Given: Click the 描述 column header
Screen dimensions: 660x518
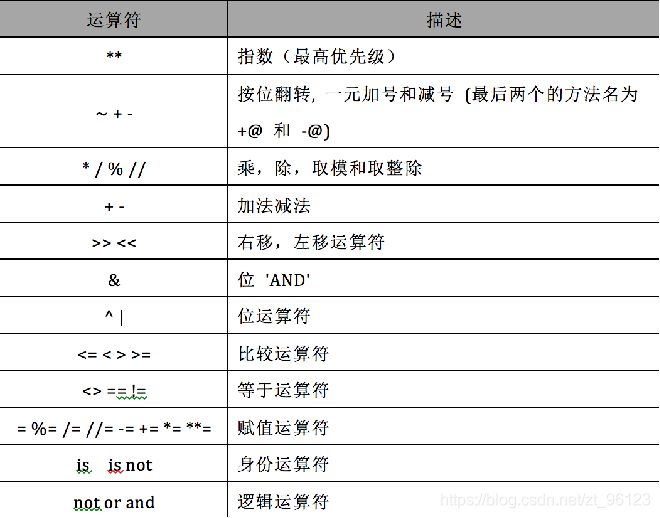Looking at the screenshot, I should coord(444,20).
